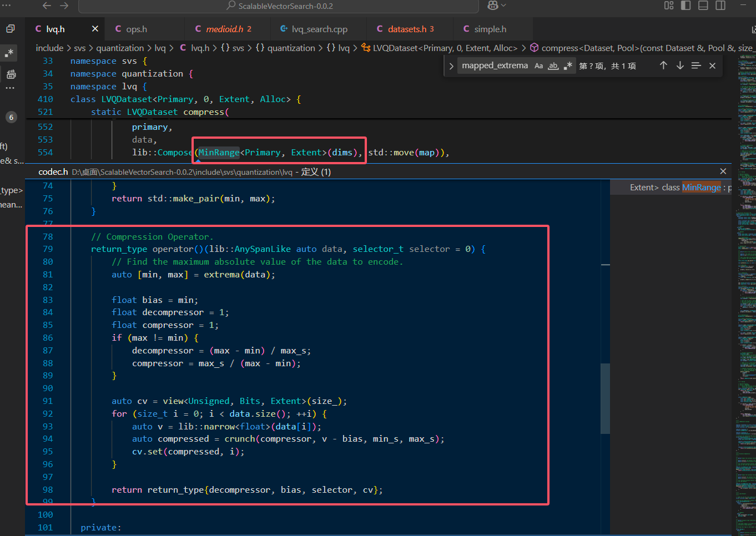
Task: Click the Go Forward navigation arrow
Action: click(64, 6)
